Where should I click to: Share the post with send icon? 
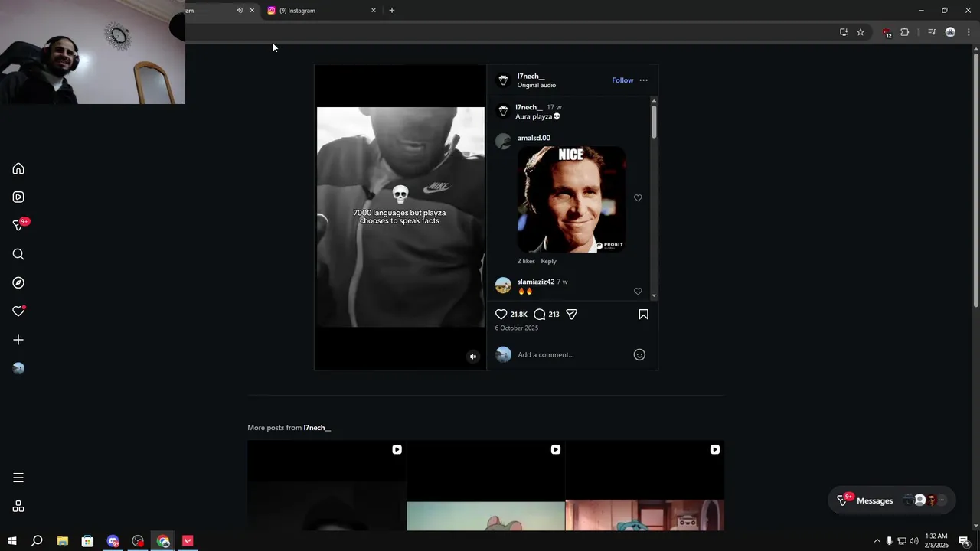click(x=571, y=315)
